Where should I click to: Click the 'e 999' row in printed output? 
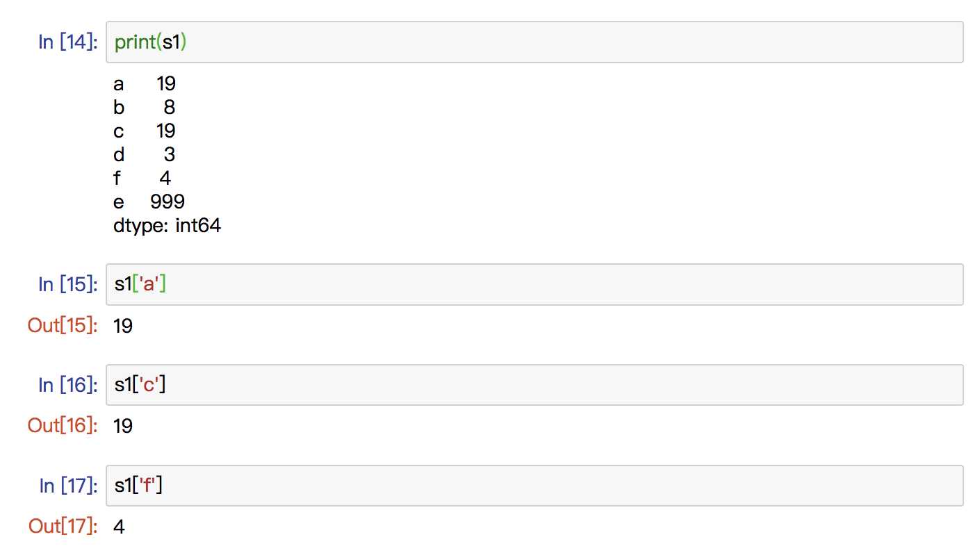149,202
